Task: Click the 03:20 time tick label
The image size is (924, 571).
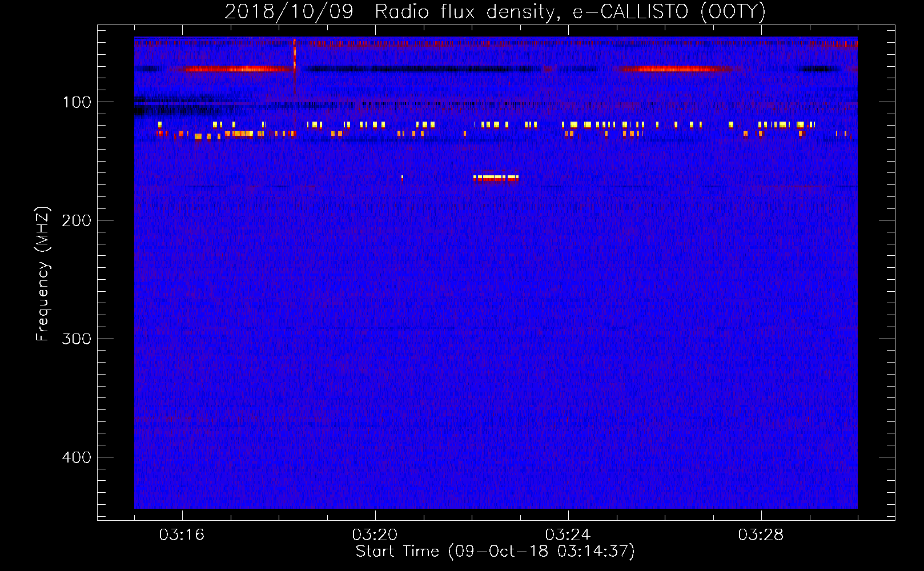Action: coord(375,535)
